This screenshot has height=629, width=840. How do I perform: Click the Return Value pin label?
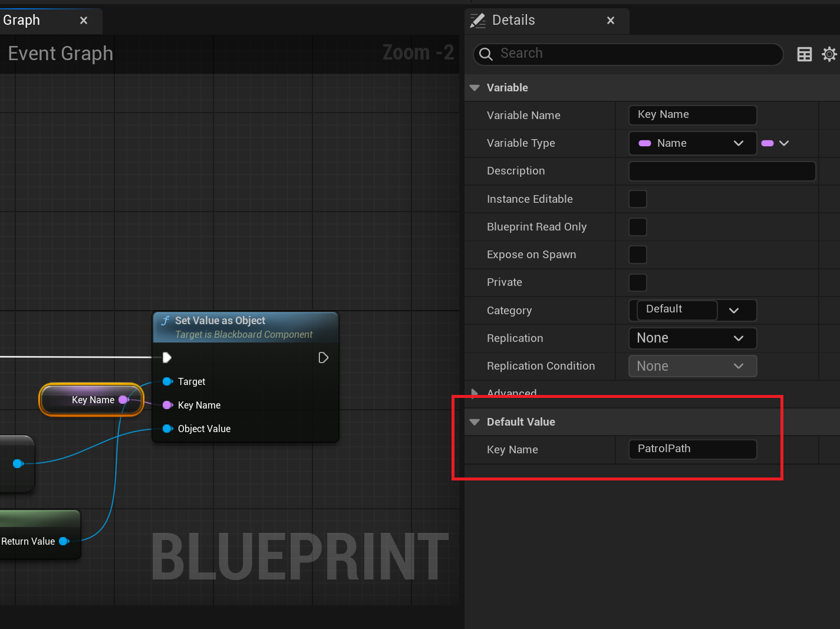click(28, 541)
